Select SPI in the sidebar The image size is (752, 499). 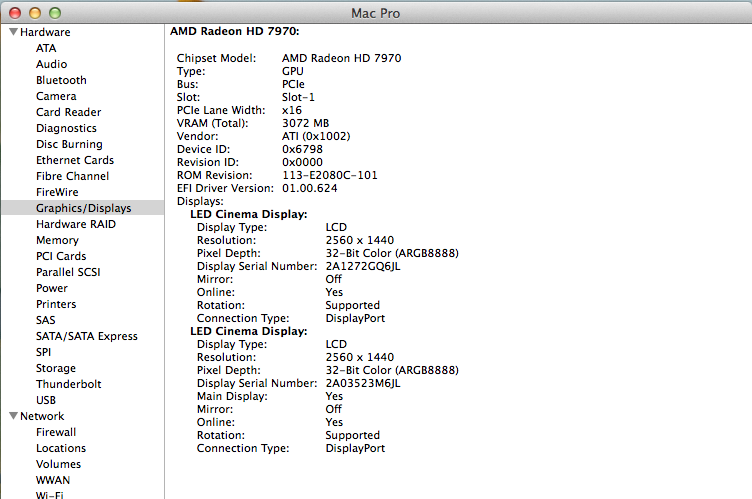coord(43,352)
